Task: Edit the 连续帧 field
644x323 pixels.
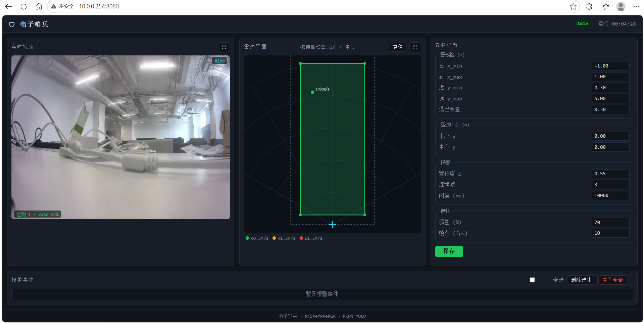Action: 610,185
